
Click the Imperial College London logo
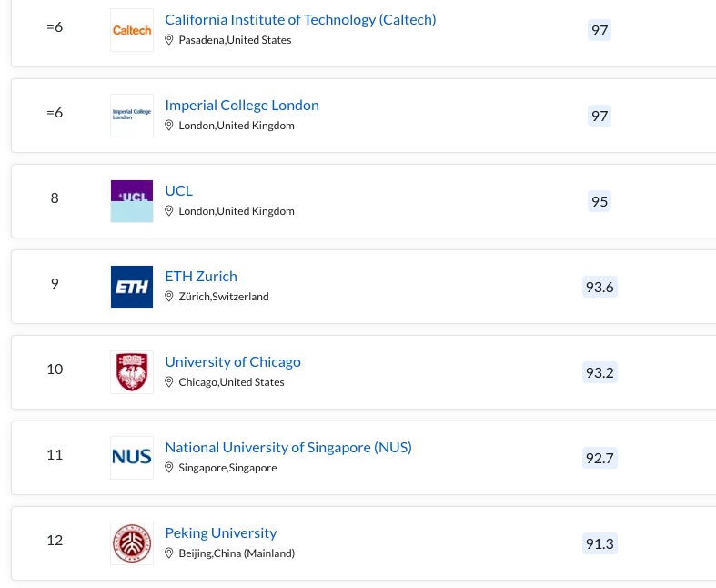(131, 116)
